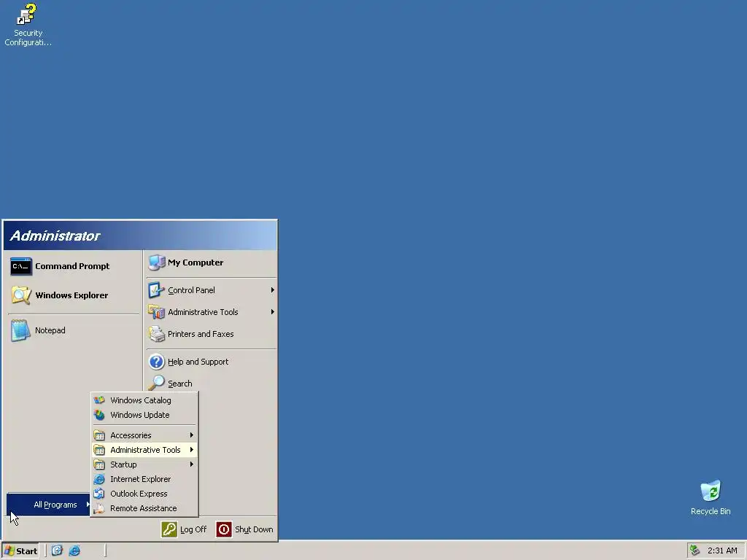Open My Computer text entry
747x560 pixels.
point(196,262)
